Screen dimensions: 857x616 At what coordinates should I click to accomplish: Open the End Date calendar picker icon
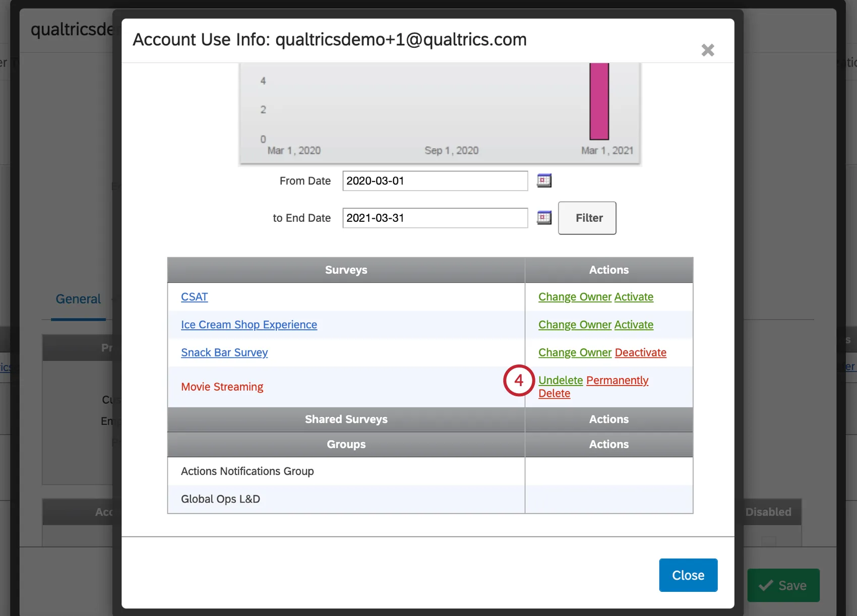[x=544, y=218]
